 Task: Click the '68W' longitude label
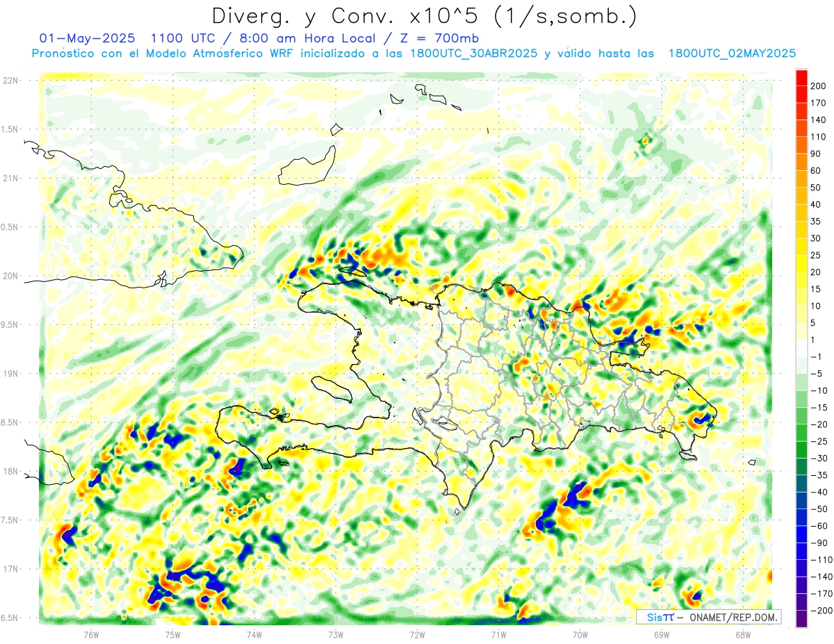click(x=743, y=634)
